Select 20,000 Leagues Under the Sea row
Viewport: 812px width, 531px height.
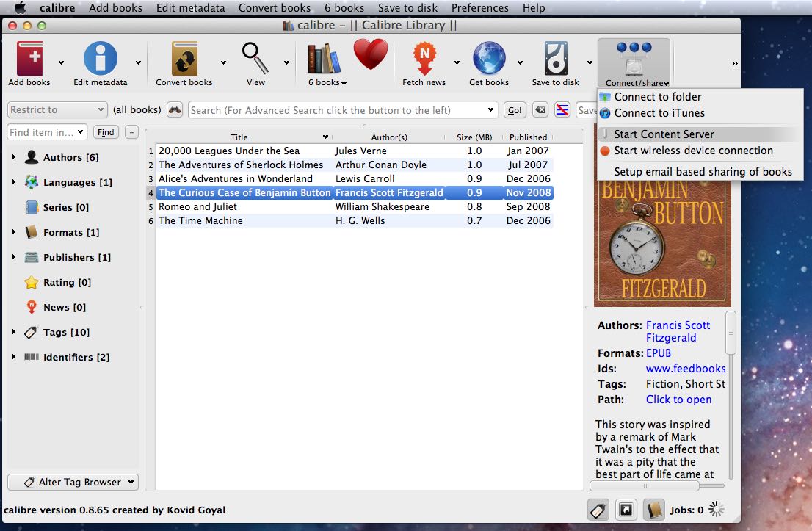[355, 151]
